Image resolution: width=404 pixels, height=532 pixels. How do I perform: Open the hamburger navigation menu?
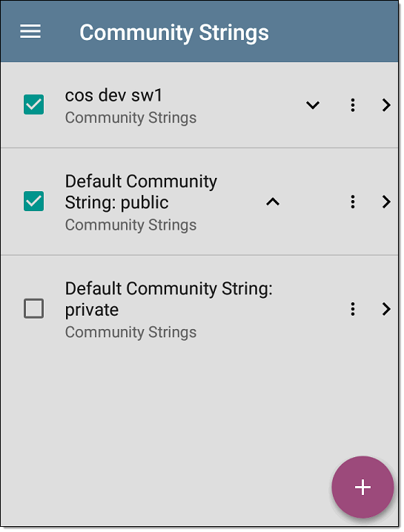[30, 32]
